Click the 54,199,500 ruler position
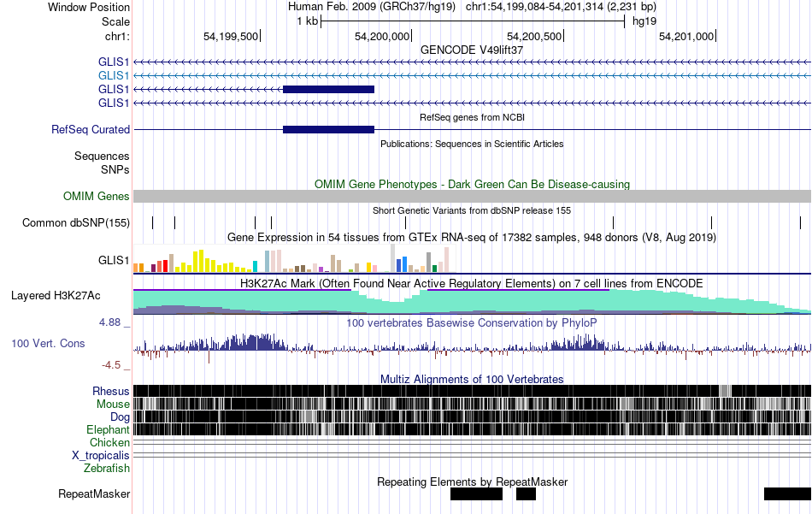The height and width of the screenshot is (514, 812). (231, 36)
